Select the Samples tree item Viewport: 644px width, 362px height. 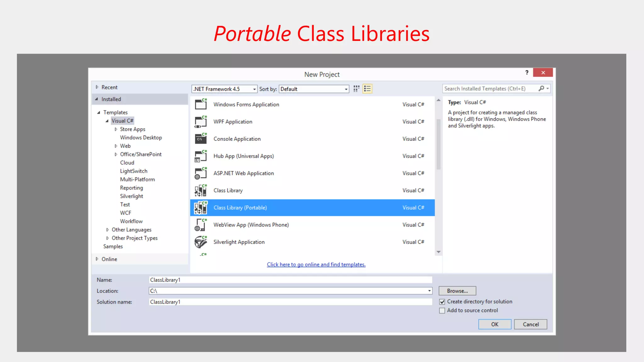(113, 246)
